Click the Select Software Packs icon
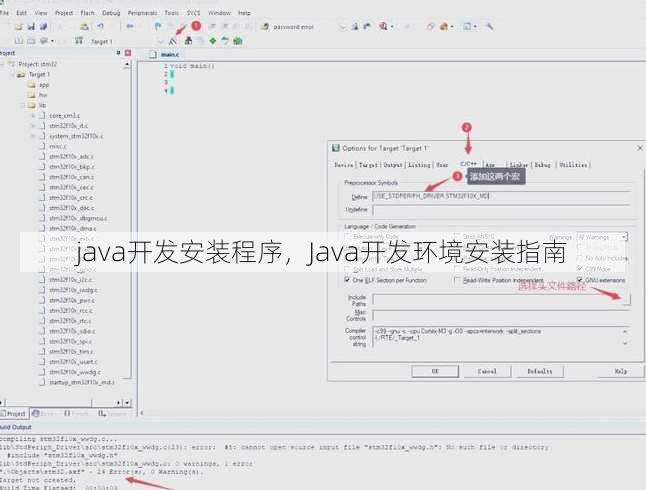 coord(225,41)
